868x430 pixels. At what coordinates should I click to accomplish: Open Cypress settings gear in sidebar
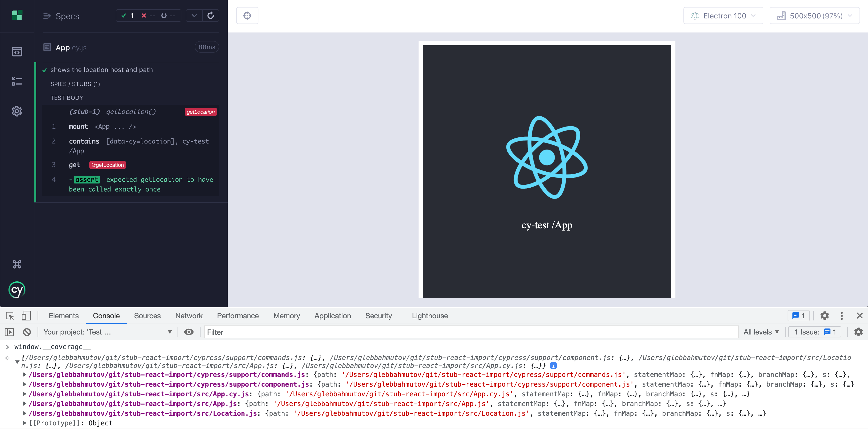pyautogui.click(x=17, y=111)
